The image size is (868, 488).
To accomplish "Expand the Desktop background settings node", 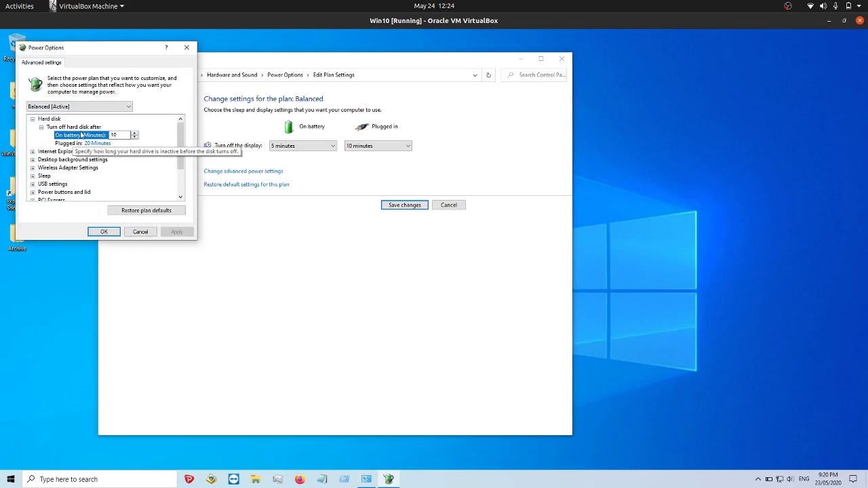I will (33, 160).
